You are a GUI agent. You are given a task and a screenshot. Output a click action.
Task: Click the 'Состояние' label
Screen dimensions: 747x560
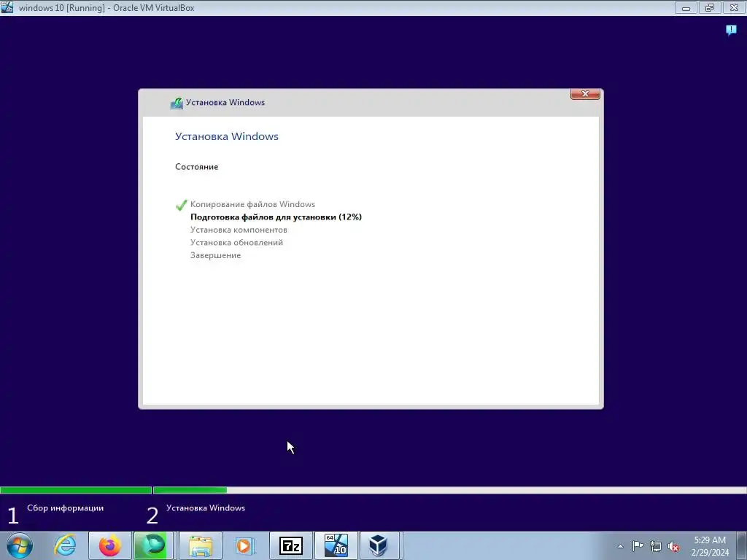pos(197,167)
